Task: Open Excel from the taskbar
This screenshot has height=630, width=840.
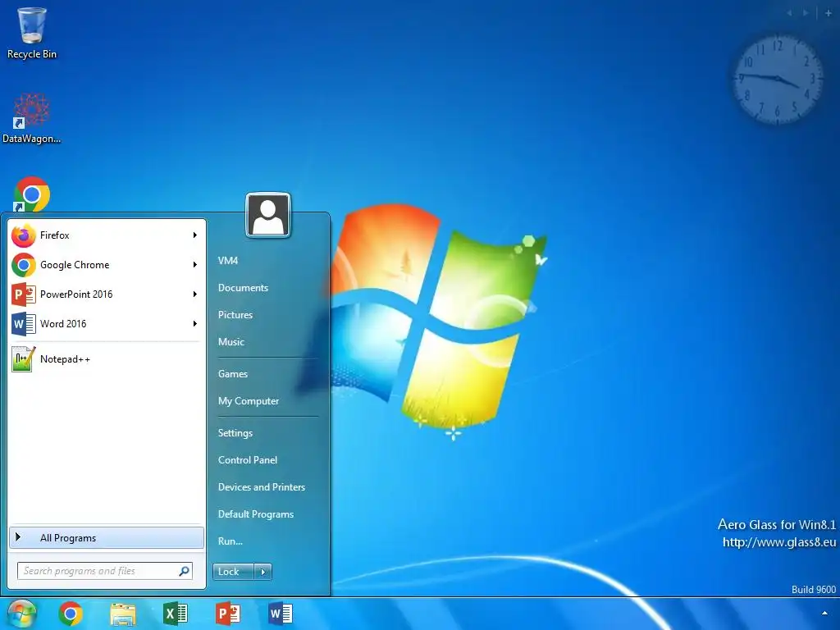Action: [x=176, y=614]
